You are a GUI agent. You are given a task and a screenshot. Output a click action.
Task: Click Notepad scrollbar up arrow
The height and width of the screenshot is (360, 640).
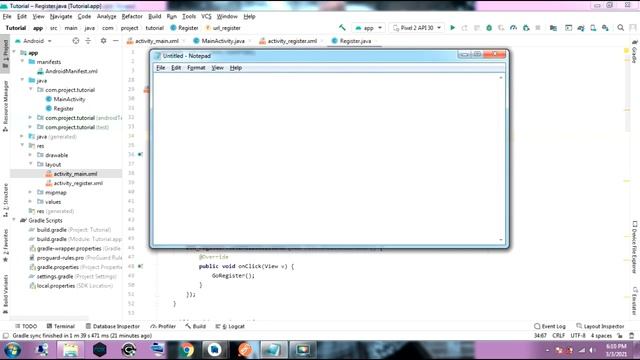tap(501, 78)
